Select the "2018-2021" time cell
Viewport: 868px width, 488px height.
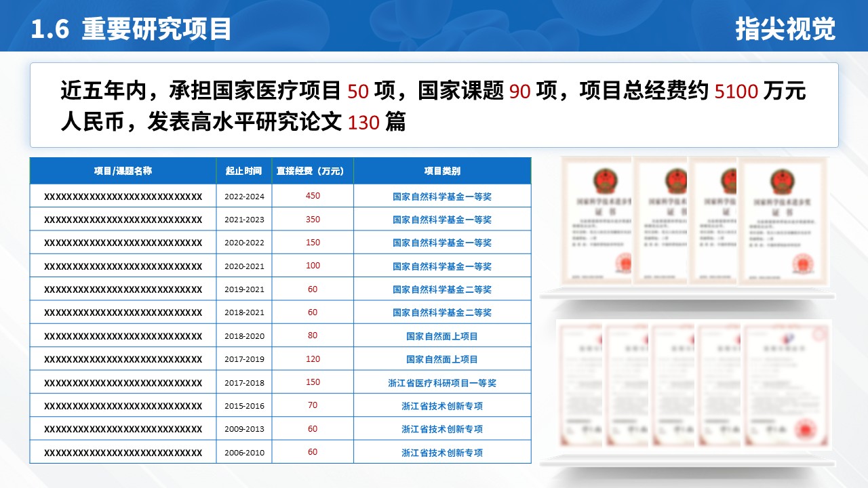244,312
